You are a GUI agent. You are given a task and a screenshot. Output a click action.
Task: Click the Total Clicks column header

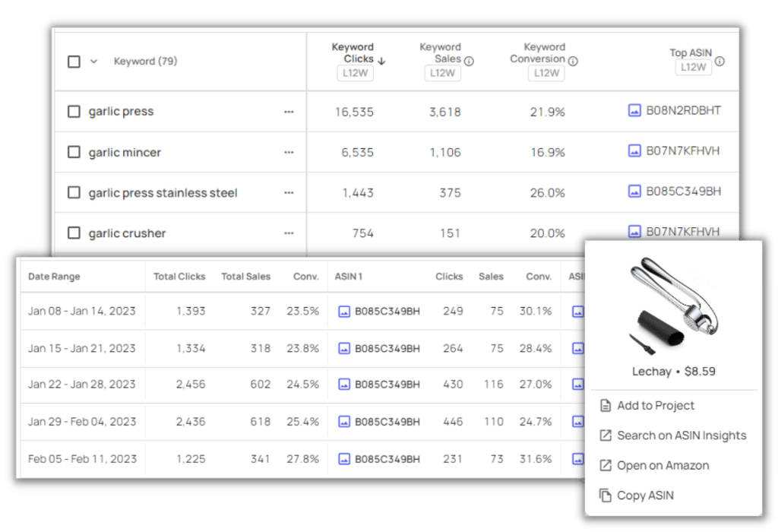click(x=179, y=277)
